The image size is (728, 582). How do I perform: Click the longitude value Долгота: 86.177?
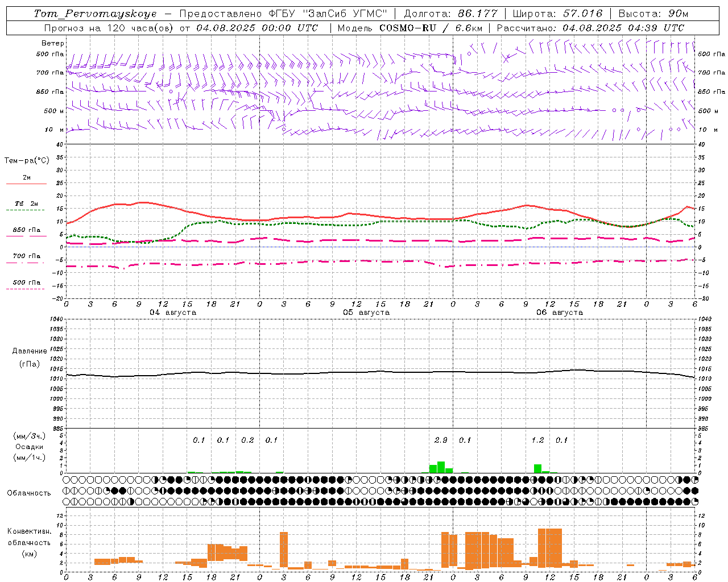pyautogui.click(x=451, y=14)
